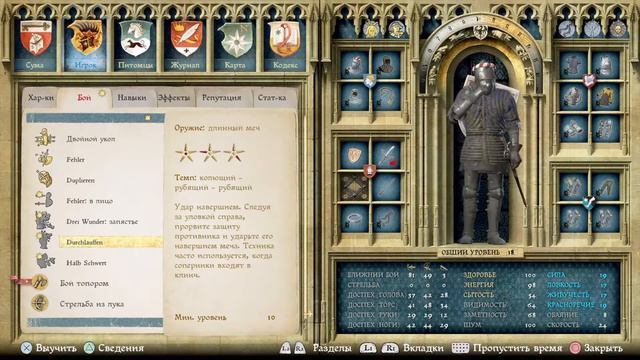Viewport: 640px width, 360px height.
Task: Expand the Бой топором category
Action: tap(84, 283)
